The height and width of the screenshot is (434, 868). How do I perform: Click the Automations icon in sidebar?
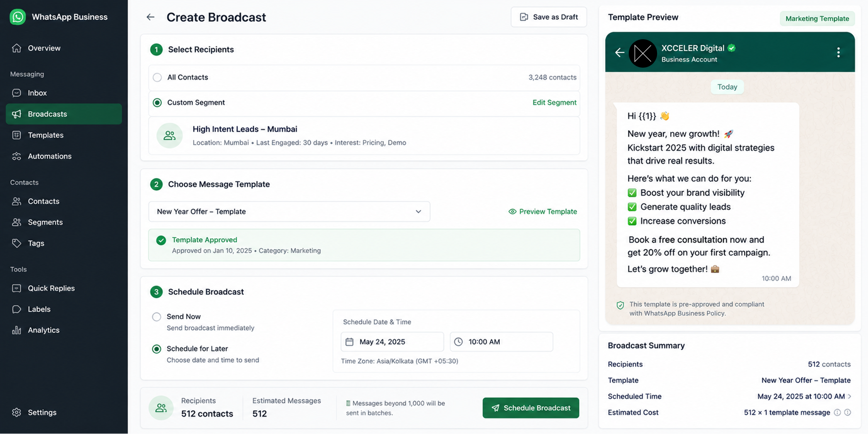(x=17, y=156)
